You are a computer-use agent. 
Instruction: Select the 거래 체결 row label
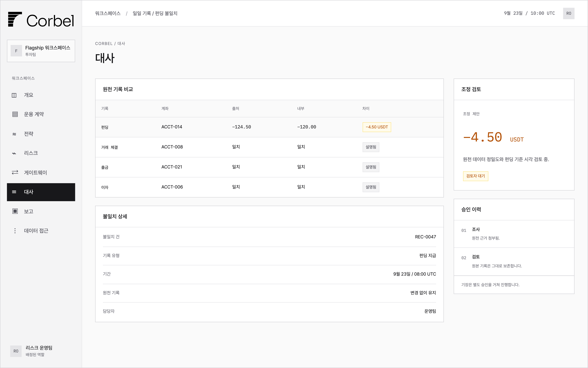[x=110, y=147]
